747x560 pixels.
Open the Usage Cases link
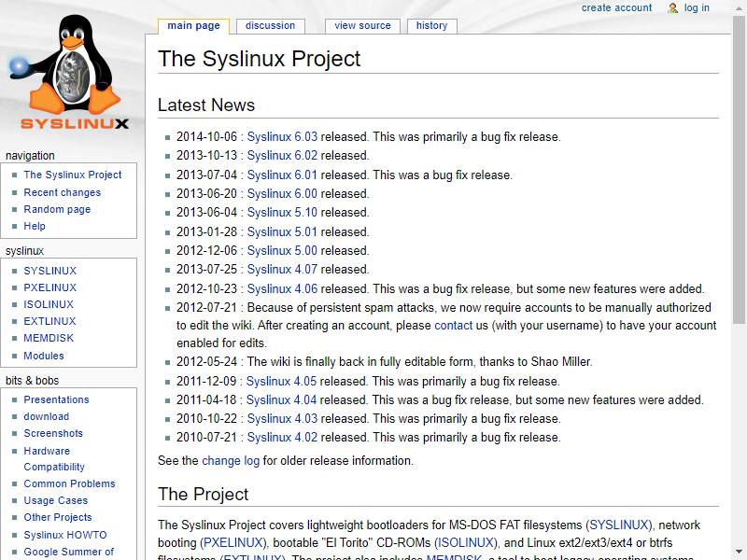click(x=56, y=500)
